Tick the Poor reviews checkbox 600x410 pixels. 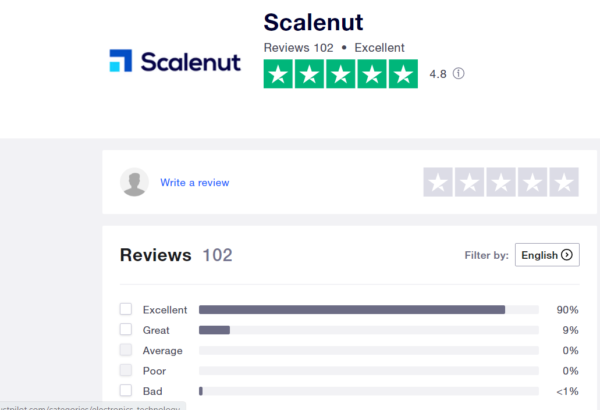tap(126, 370)
